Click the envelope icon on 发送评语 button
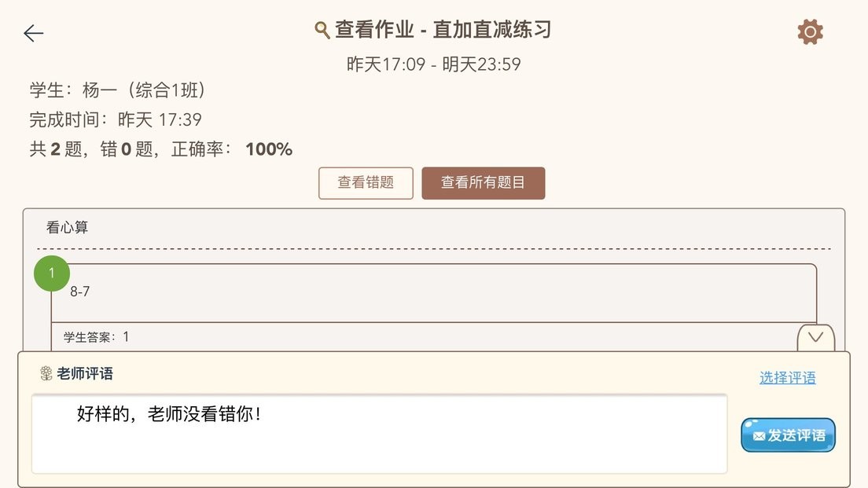This screenshot has height=488, width=868. (757, 435)
